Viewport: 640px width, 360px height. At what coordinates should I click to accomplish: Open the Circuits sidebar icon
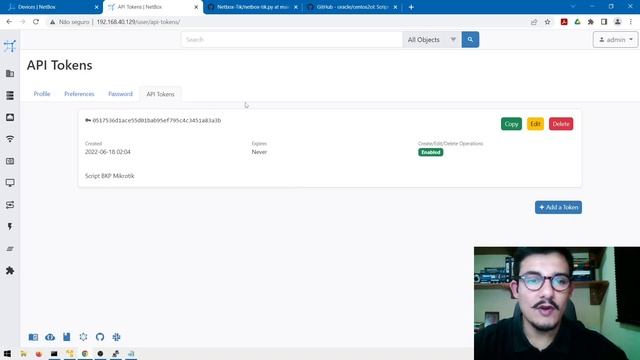tap(10, 205)
